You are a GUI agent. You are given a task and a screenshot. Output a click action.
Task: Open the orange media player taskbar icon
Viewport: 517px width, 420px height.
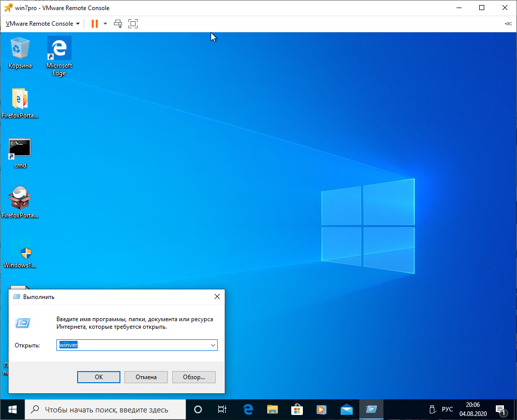pos(321,410)
